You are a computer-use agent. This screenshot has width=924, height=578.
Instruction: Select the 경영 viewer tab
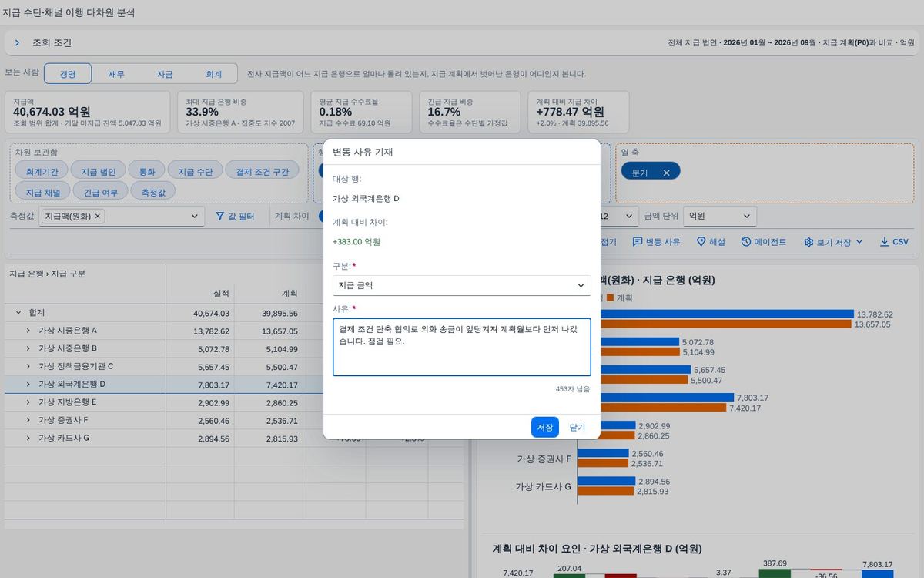coord(68,74)
